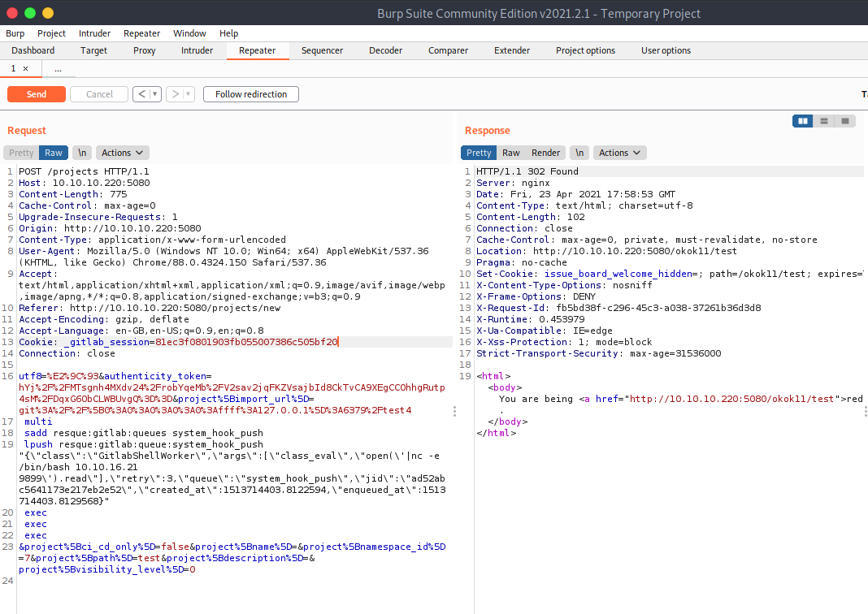Open the Burp menu
This screenshot has height=614, width=868.
pos(15,33)
